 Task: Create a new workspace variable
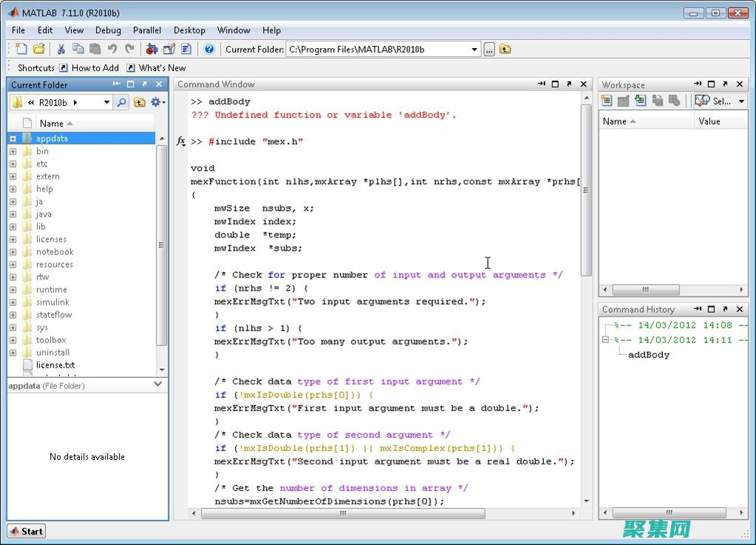(x=607, y=101)
